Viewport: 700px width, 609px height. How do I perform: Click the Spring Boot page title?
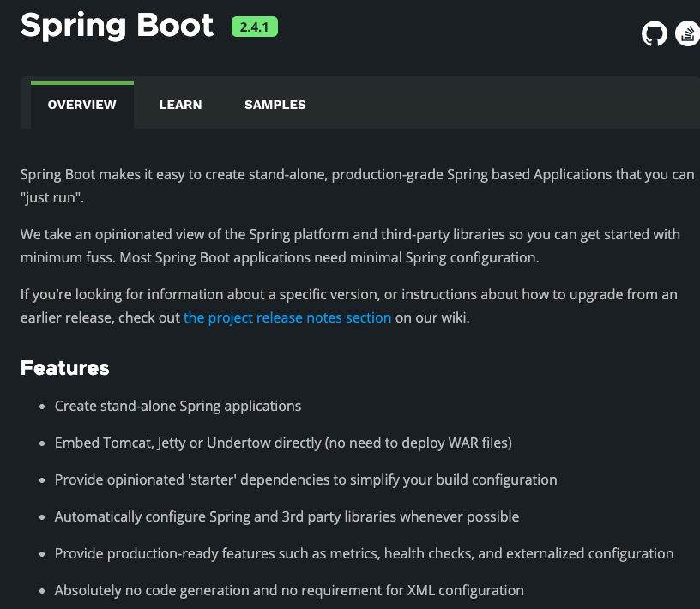(x=117, y=26)
